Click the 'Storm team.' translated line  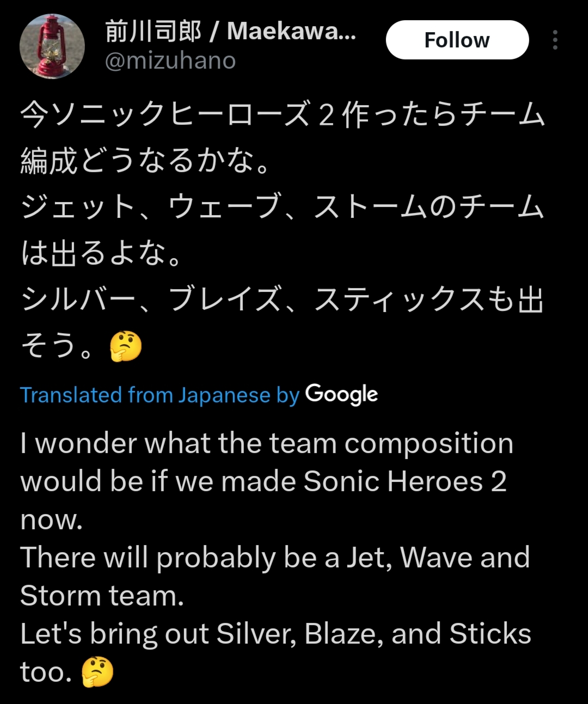click(102, 596)
